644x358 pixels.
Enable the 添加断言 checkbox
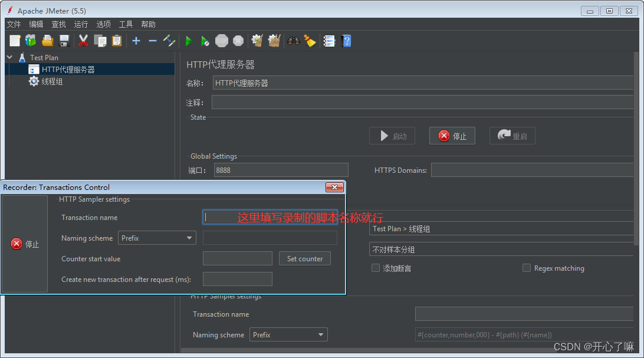coord(376,268)
